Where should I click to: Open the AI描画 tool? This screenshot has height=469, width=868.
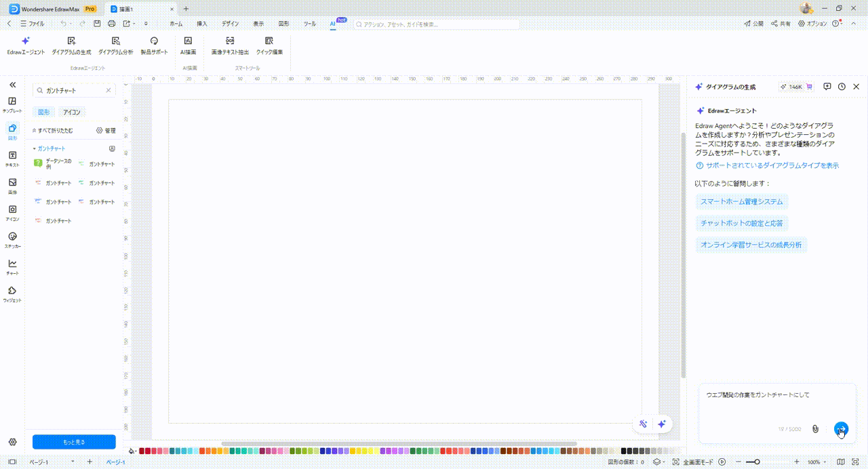tap(188, 45)
